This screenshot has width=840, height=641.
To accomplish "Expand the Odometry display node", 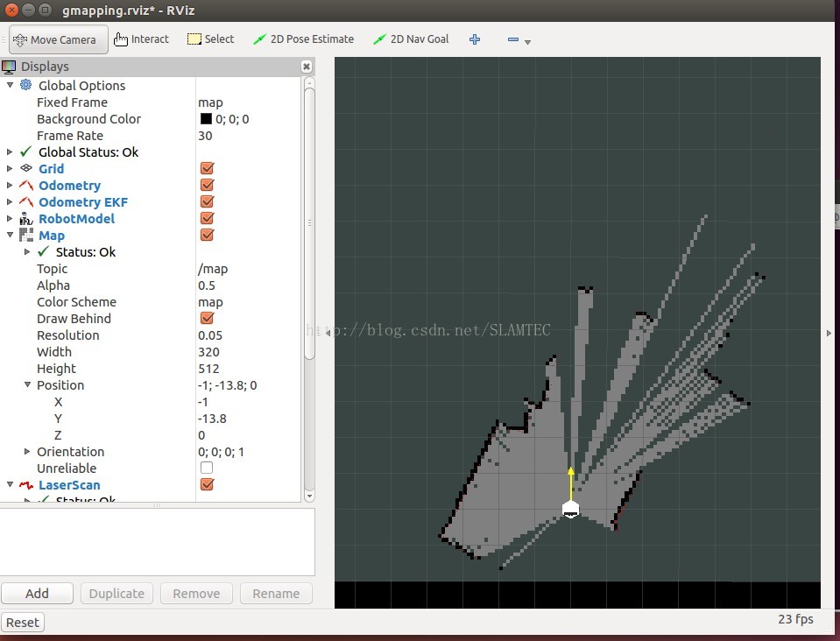I will 10,186.
